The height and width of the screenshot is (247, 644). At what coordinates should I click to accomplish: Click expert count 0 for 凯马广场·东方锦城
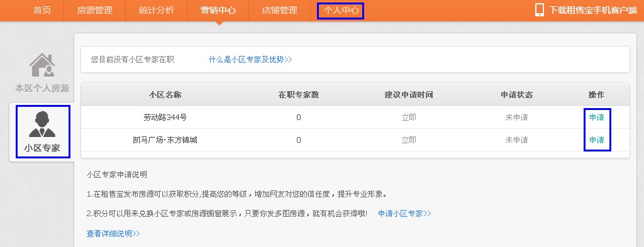coord(299,140)
